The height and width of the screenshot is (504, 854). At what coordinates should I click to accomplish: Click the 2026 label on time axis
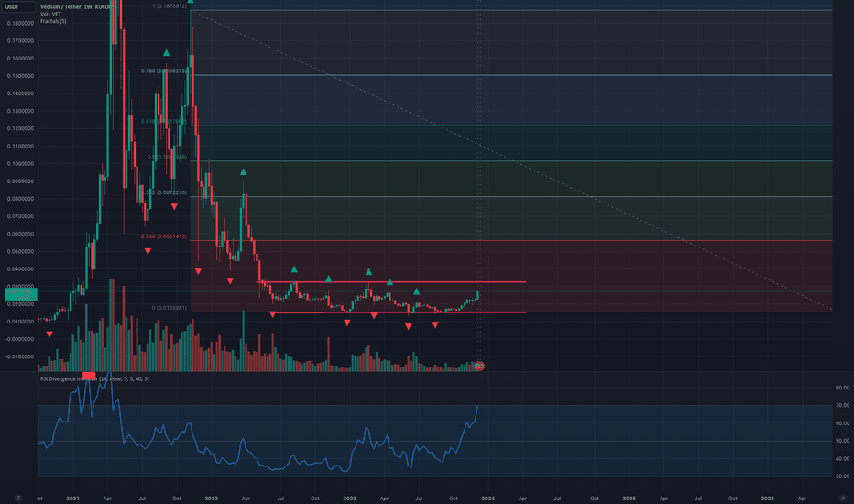click(767, 498)
